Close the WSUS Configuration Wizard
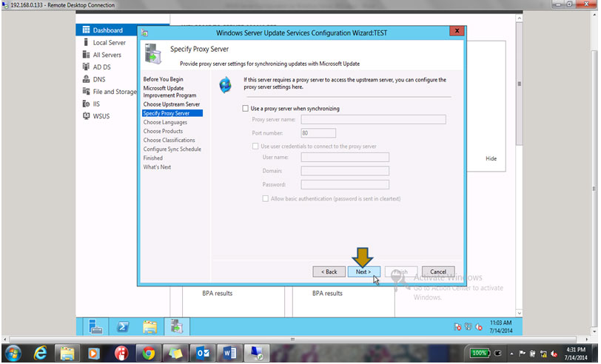601x364 pixels. coord(457,30)
